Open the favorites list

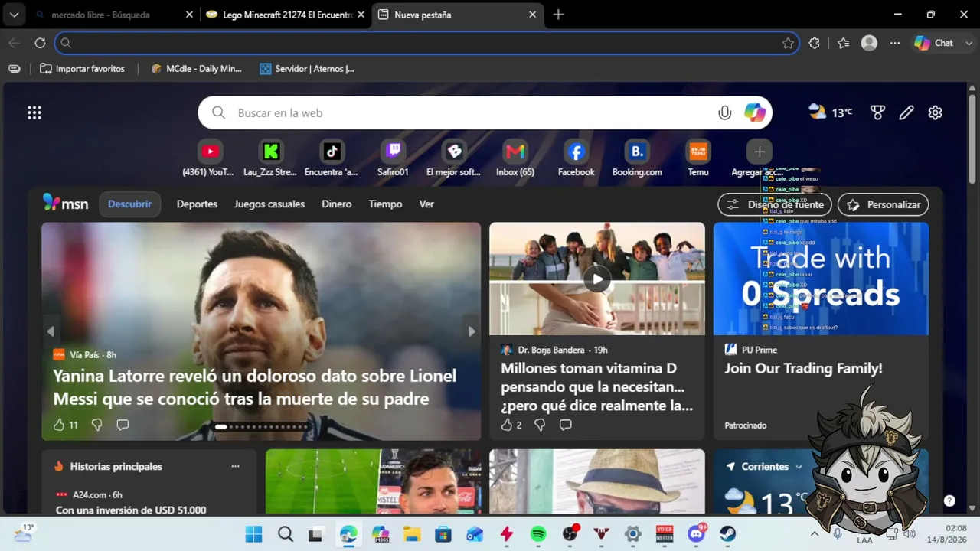[843, 43]
